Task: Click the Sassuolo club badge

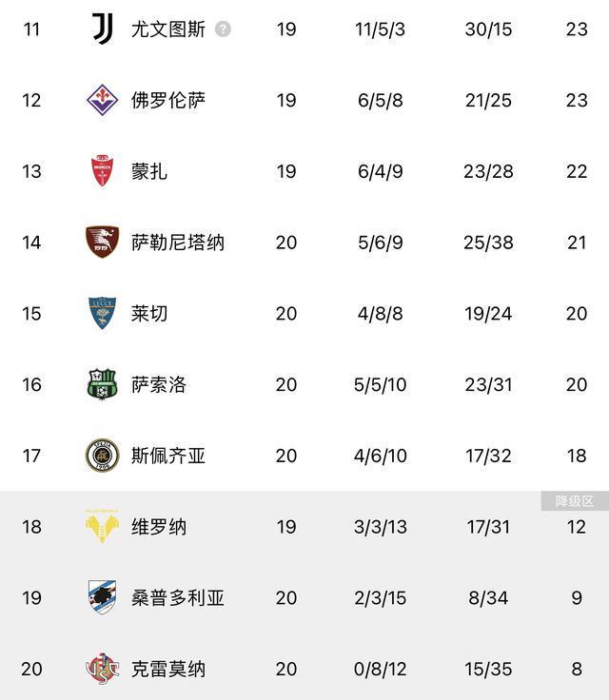Action: coord(102,384)
